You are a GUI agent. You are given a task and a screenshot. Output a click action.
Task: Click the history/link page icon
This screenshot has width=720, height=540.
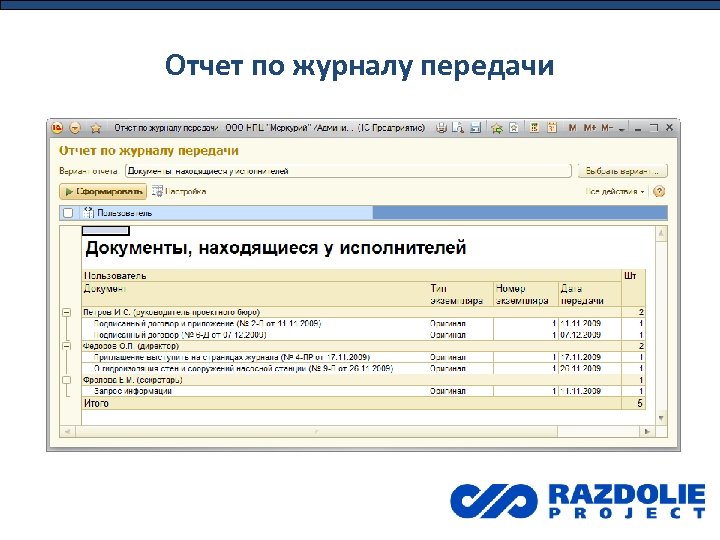click(x=514, y=128)
